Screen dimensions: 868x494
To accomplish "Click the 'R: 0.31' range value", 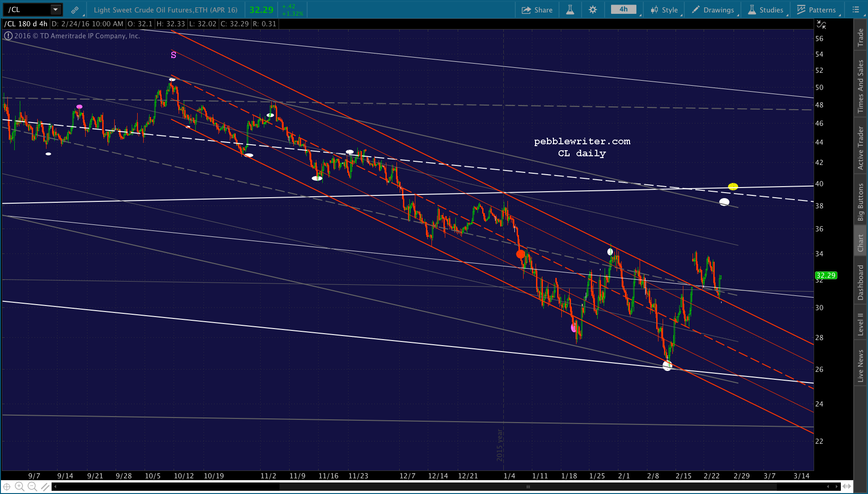I will pyautogui.click(x=264, y=24).
